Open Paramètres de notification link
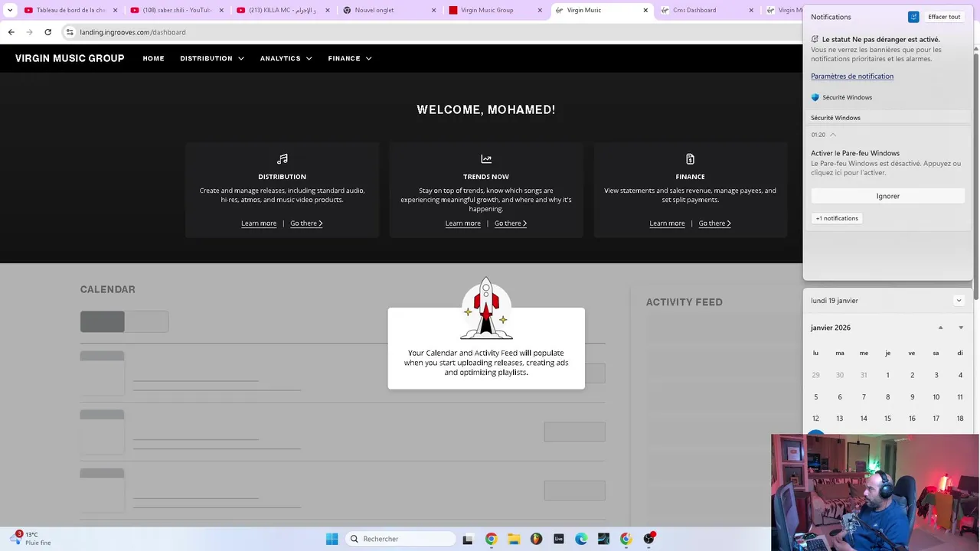 (x=852, y=76)
